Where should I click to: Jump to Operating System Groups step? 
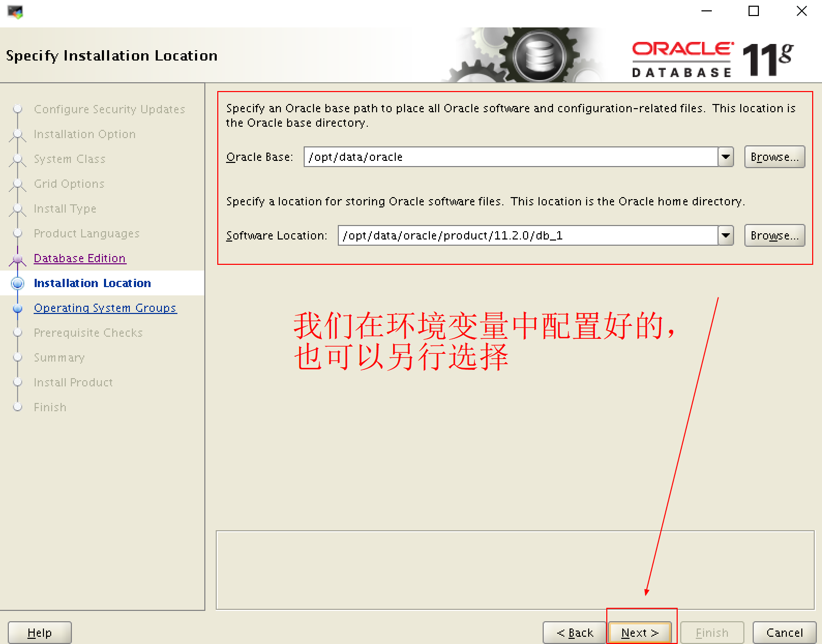pyautogui.click(x=105, y=308)
